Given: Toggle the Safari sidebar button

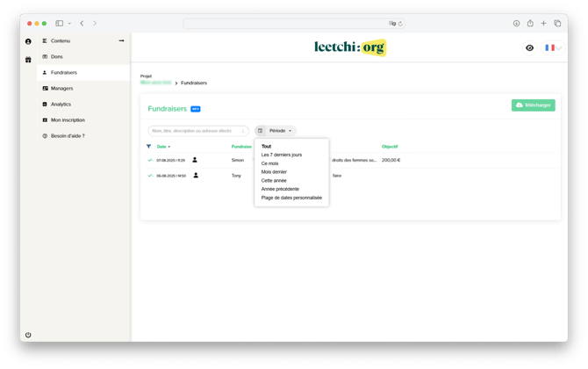Looking at the screenshot, I should pos(60,24).
